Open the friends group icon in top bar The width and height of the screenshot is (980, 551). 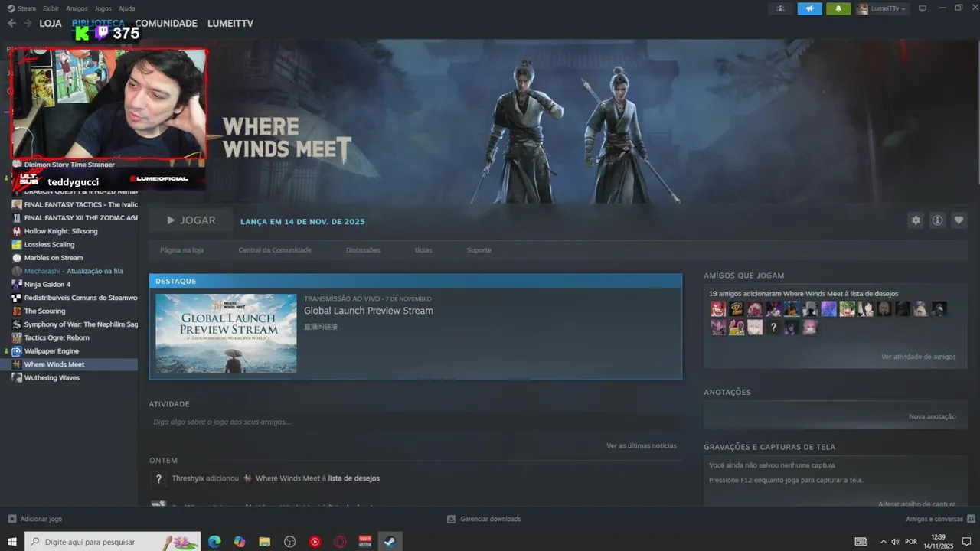780,8
